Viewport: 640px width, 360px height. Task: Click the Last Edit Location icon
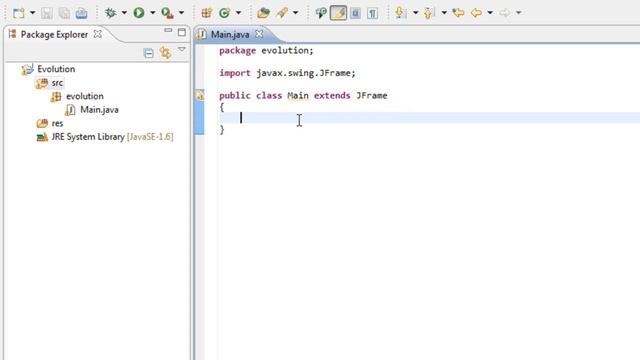click(x=458, y=13)
